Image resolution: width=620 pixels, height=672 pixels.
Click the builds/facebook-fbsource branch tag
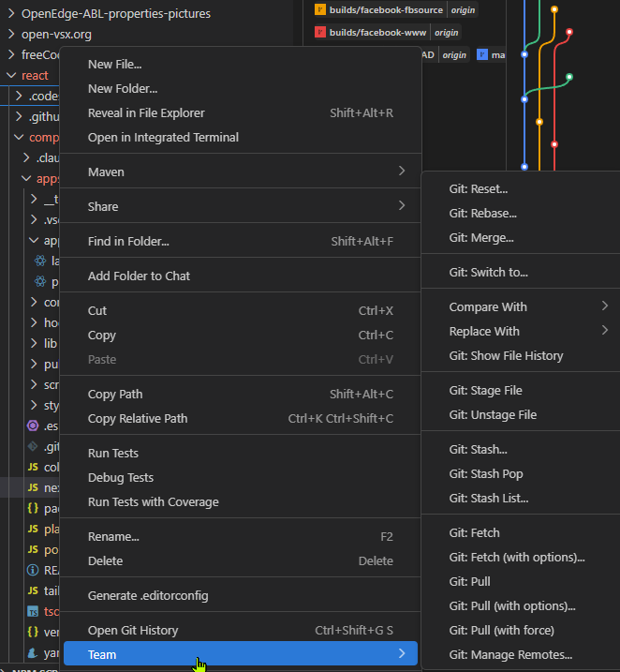pos(386,10)
